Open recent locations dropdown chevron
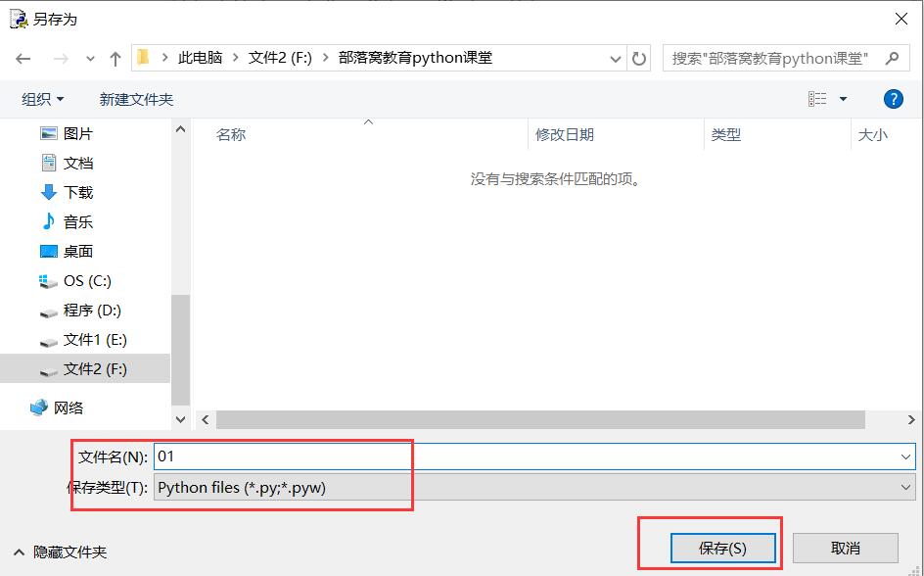Viewport: 924px width, 576px height. point(90,59)
